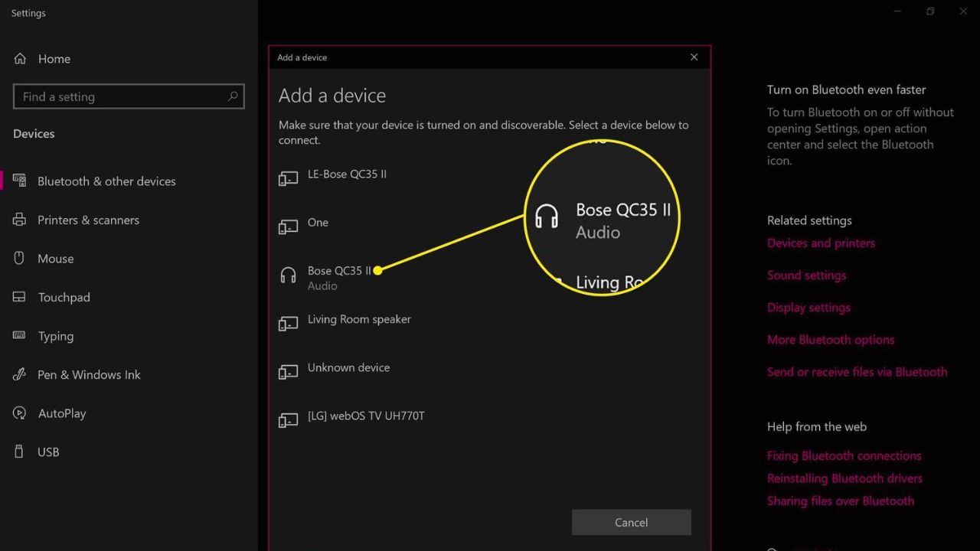Click the search magnifier in Find a setting
The width and height of the screenshot is (980, 551).
(233, 96)
